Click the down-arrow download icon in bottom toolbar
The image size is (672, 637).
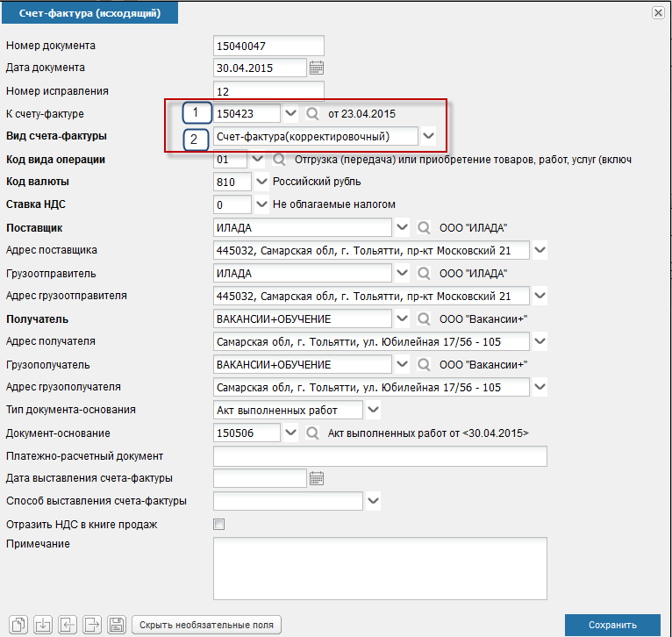pos(43,625)
